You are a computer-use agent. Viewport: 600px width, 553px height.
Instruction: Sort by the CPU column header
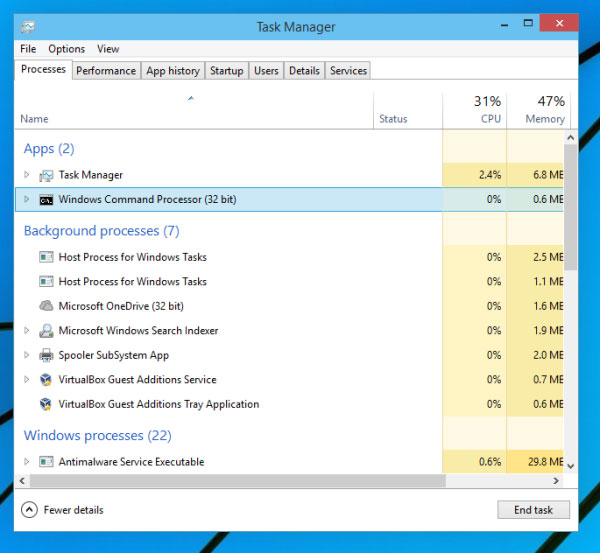[x=475, y=110]
